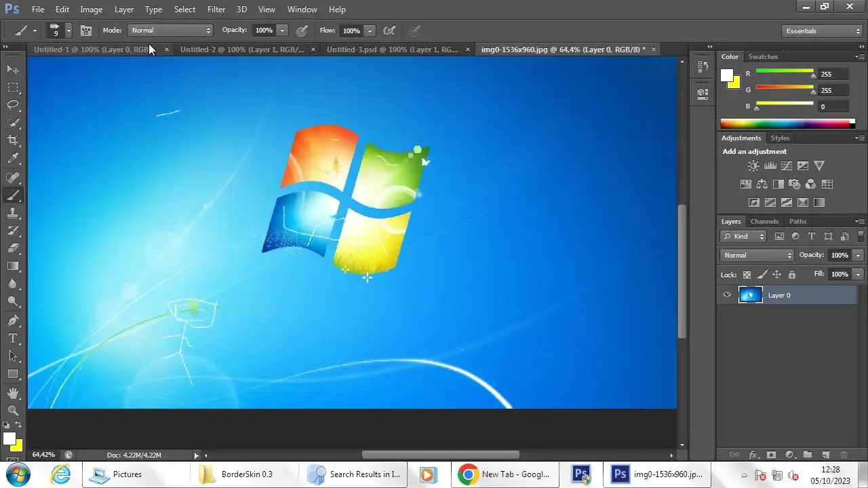Select the History Brush tool
868x488 pixels.
pos(13,230)
